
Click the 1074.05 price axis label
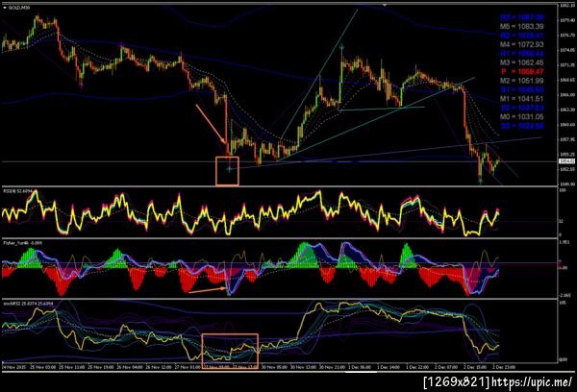[565, 50]
